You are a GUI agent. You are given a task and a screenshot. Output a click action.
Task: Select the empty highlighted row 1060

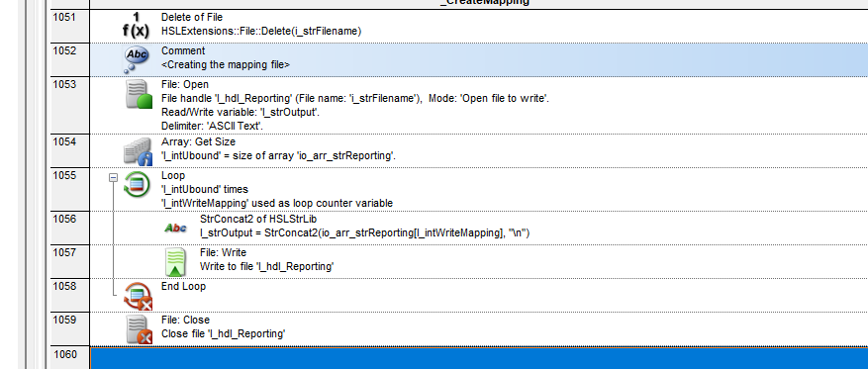[479, 358]
